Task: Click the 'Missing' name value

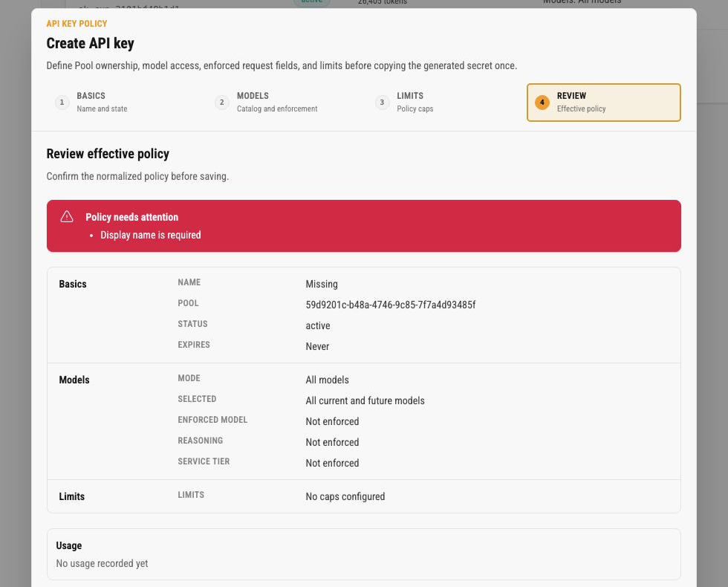Action: (321, 284)
